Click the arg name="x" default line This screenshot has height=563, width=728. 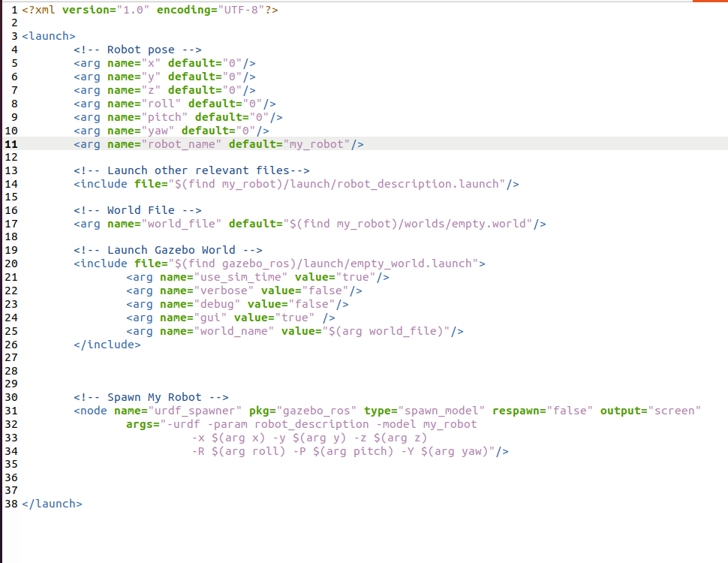pos(164,63)
